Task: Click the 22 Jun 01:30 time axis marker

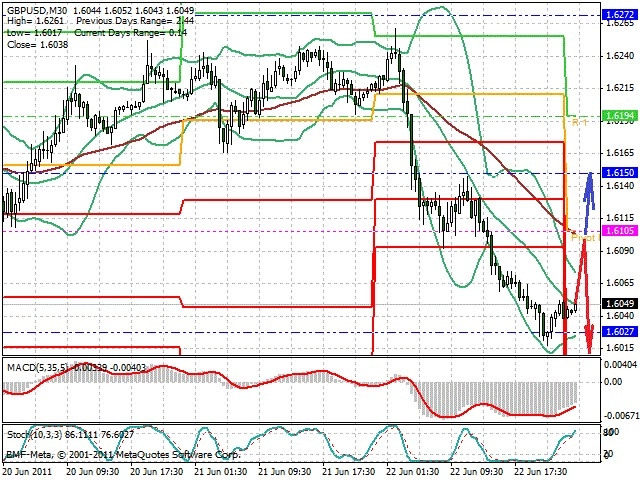Action: tap(413, 472)
